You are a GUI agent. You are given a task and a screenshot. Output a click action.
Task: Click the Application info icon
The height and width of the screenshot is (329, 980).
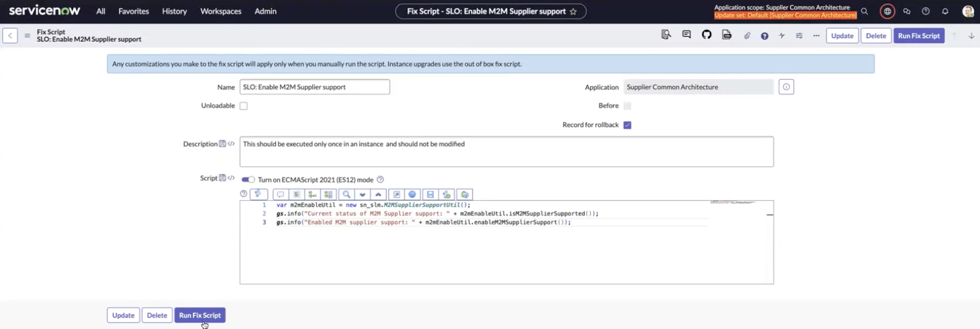[x=786, y=87]
